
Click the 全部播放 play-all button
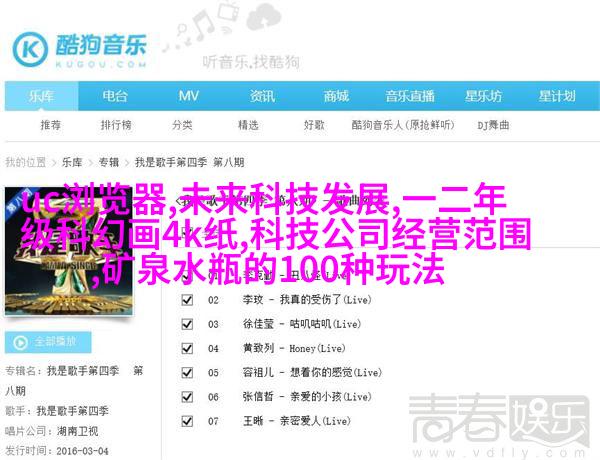point(48,342)
